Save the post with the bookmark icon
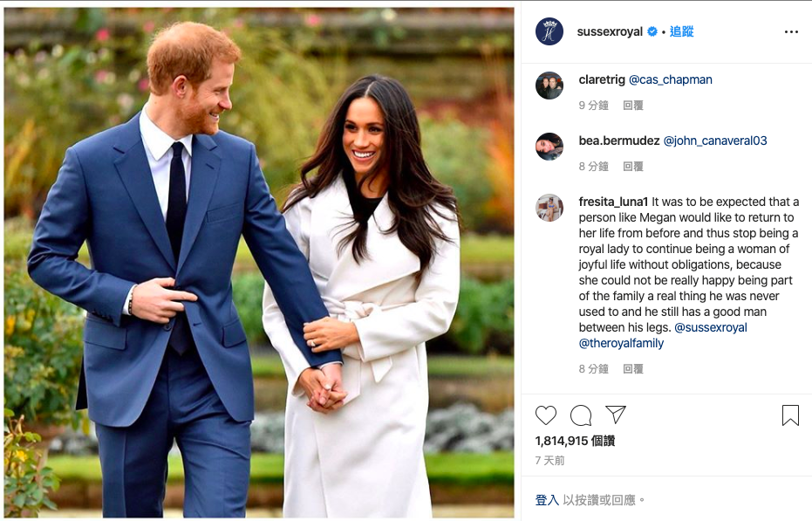Screen dimensions: 812x521 pos(790,415)
